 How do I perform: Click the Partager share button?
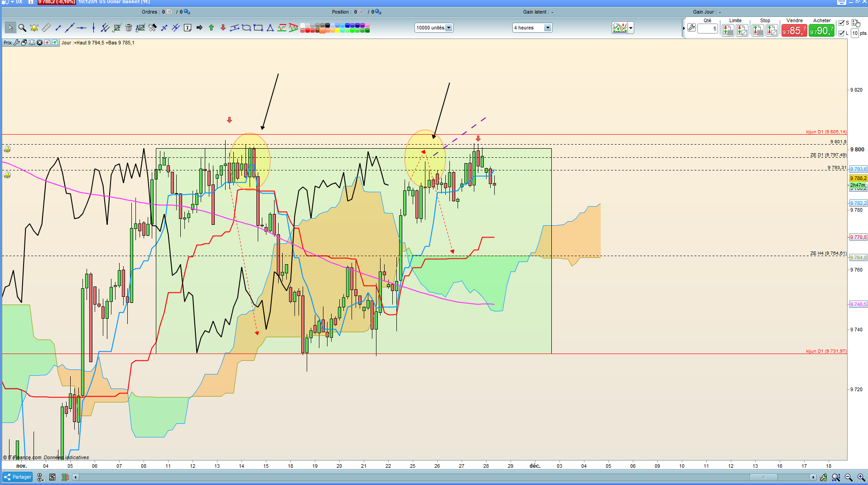18,477
